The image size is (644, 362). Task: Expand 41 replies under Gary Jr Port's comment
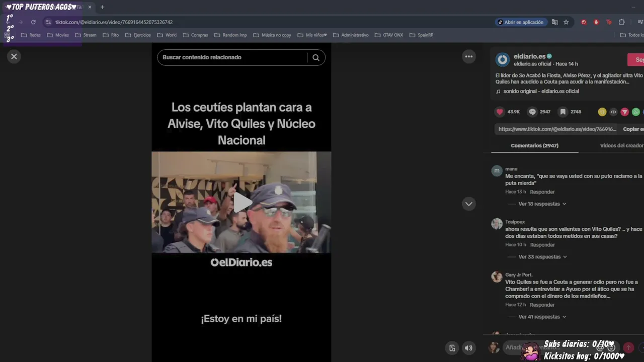[542, 317]
